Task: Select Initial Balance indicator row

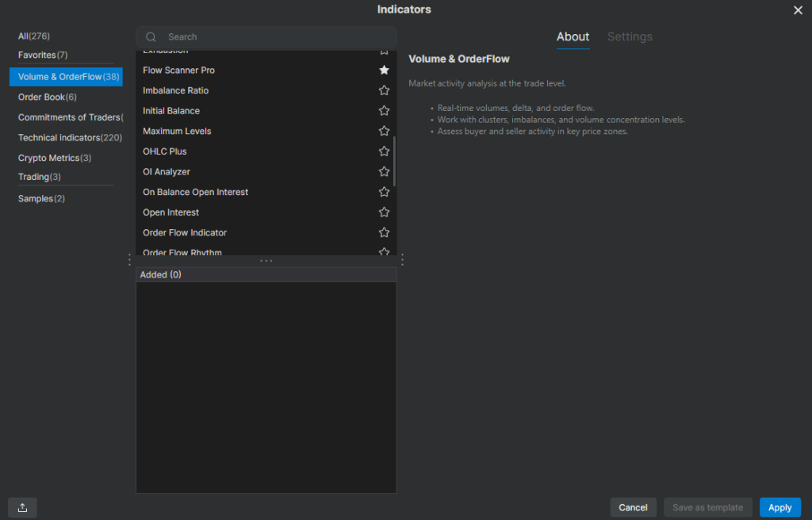Action: tap(265, 110)
